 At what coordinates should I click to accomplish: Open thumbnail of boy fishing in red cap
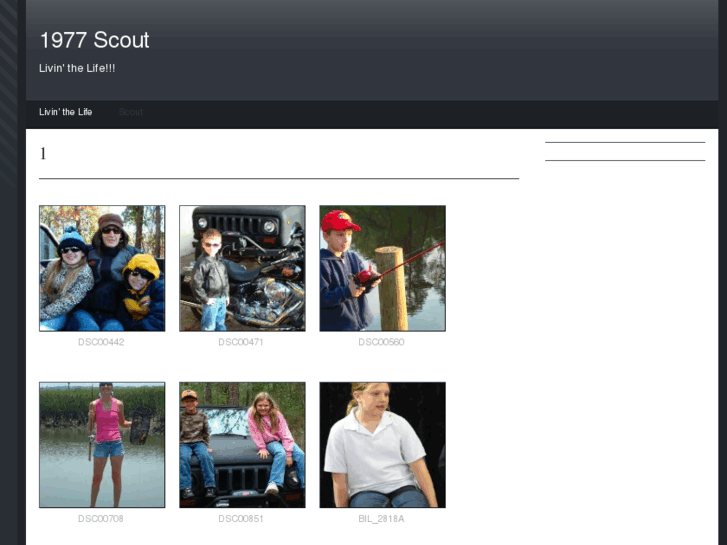tap(383, 268)
